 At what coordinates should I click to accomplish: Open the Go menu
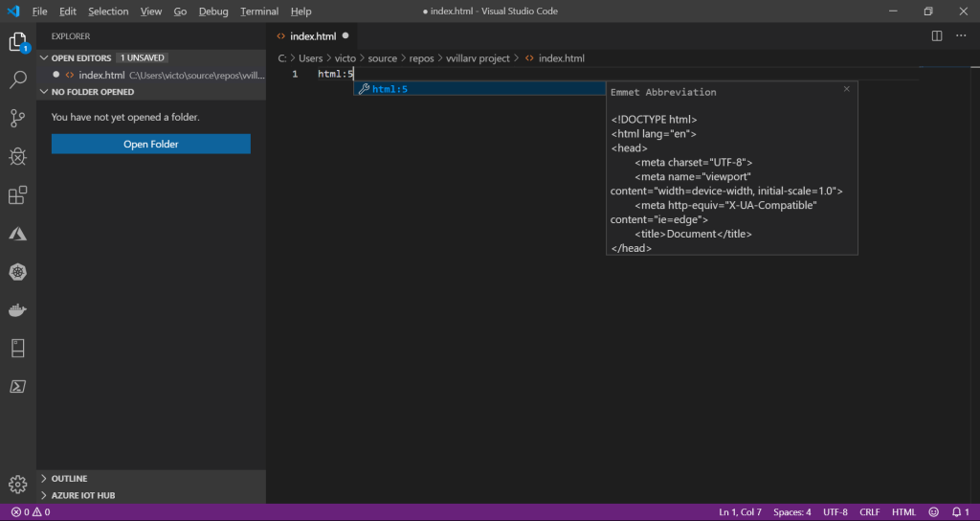[x=180, y=11]
